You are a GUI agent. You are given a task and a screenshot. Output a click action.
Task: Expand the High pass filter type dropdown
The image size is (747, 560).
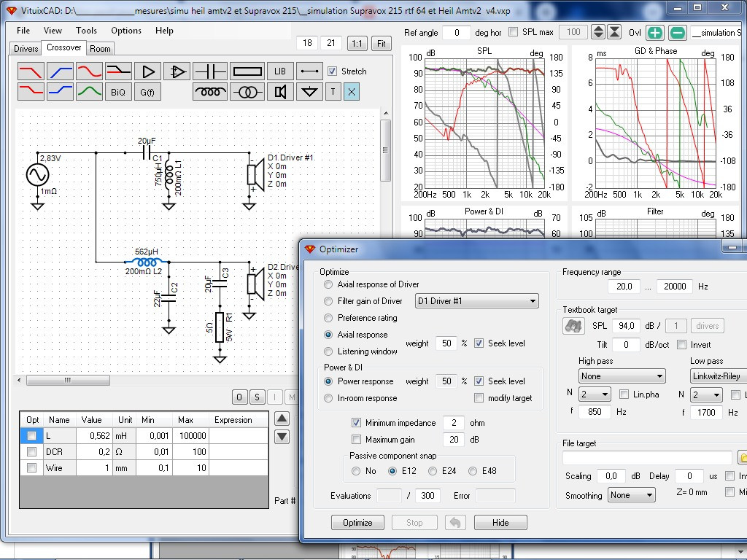(622, 376)
